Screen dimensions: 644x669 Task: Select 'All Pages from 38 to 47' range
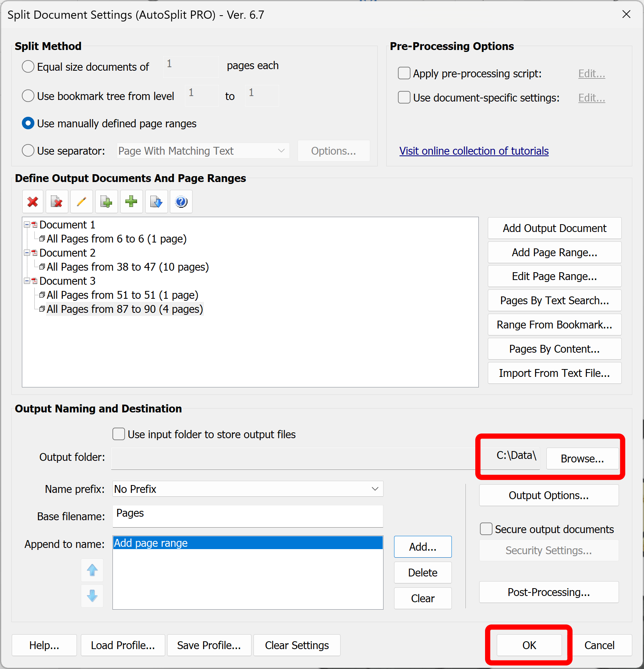pos(128,267)
